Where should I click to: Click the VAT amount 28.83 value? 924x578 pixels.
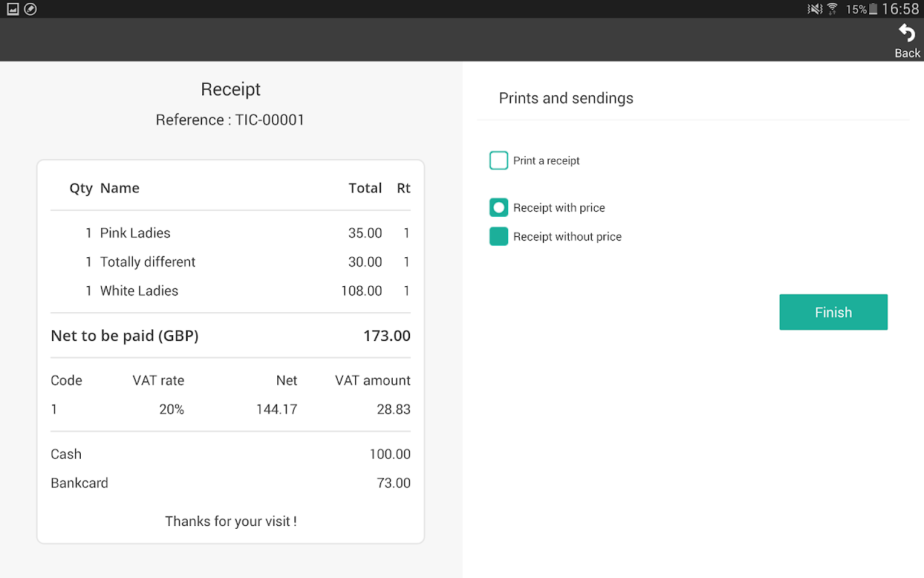[393, 410]
